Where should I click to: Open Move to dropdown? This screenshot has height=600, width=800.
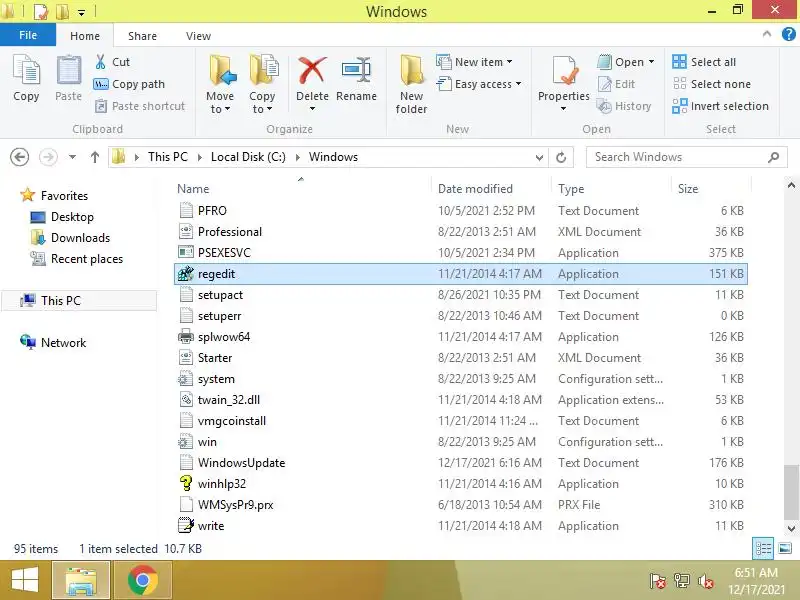pyautogui.click(x=220, y=84)
